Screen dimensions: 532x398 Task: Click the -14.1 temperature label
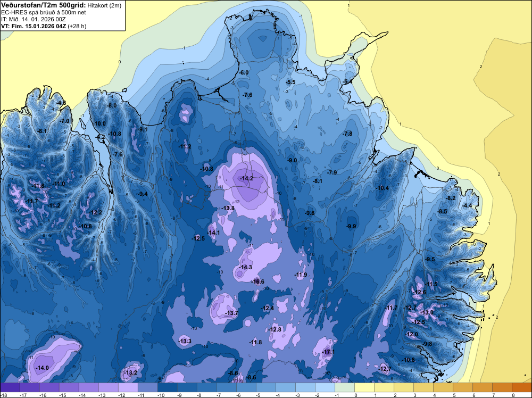[x=213, y=233]
